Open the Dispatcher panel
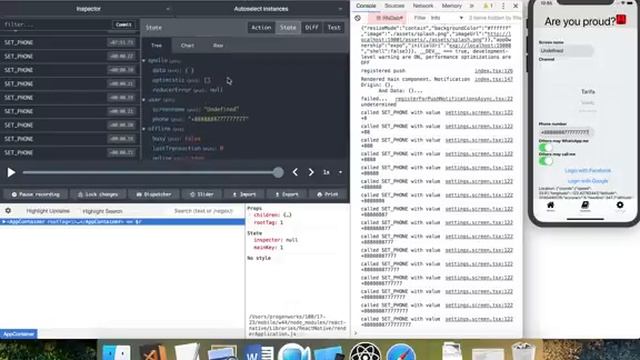 [153, 194]
